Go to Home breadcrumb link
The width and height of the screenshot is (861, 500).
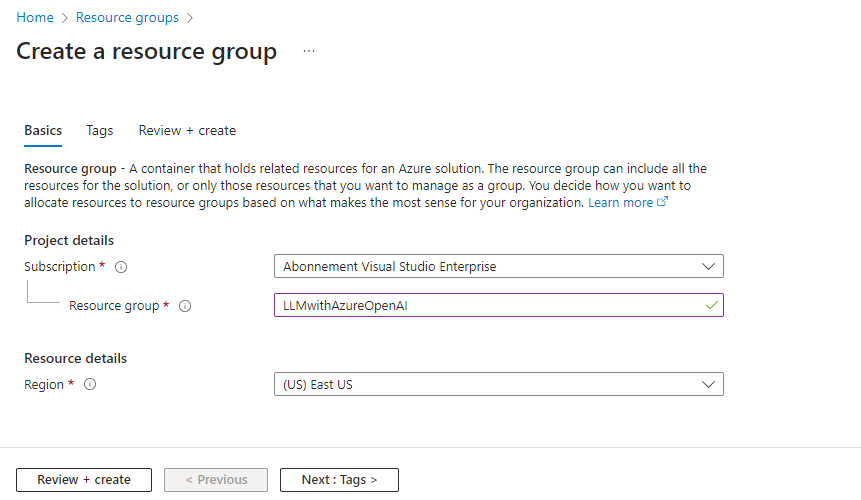coord(35,17)
